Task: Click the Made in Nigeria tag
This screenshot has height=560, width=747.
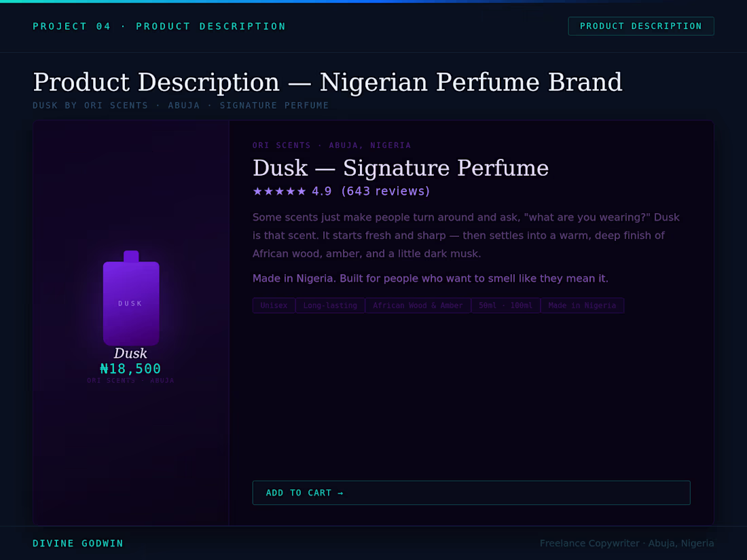Action: (582, 305)
